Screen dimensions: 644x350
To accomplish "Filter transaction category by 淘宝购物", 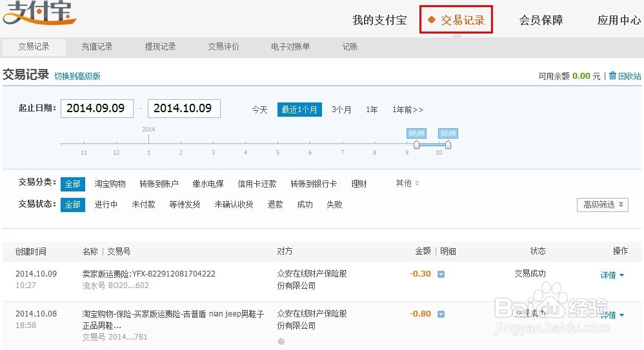I will pyautogui.click(x=110, y=184).
